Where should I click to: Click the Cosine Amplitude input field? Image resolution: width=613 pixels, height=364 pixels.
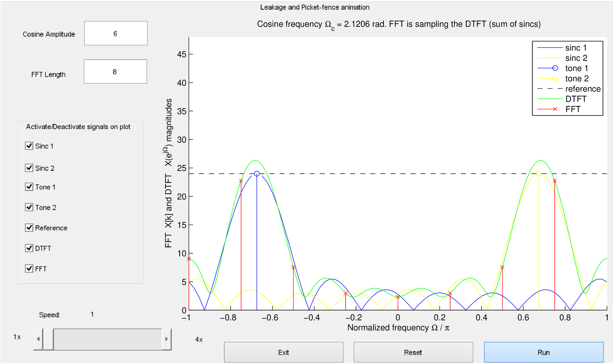[116, 33]
